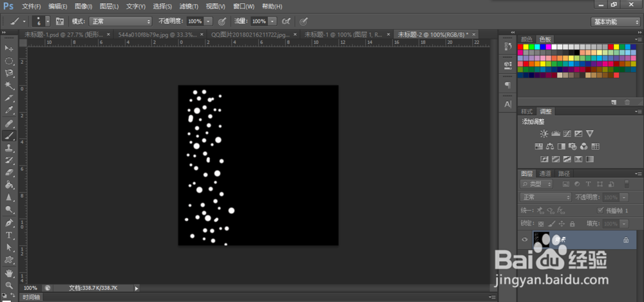Enable airbrush mode in options bar

287,21
